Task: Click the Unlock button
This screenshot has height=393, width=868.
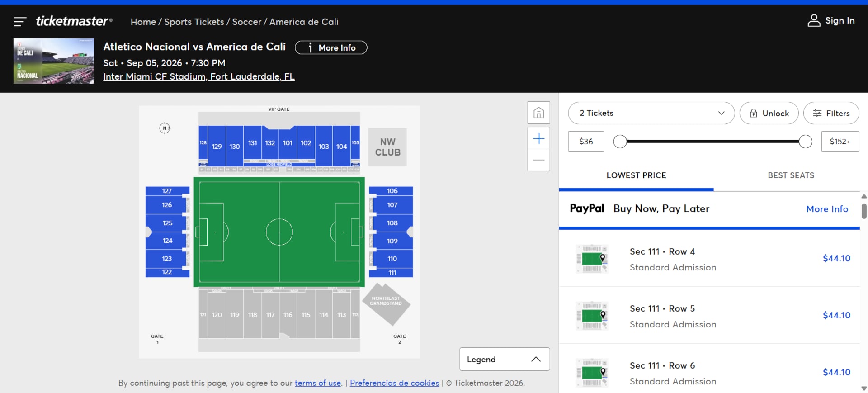Action: (769, 113)
